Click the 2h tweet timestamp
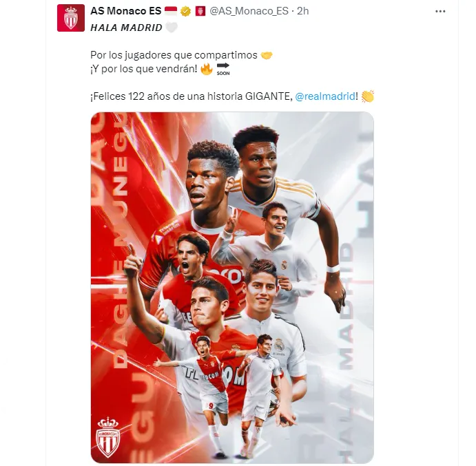The image size is (476, 466). 302,11
